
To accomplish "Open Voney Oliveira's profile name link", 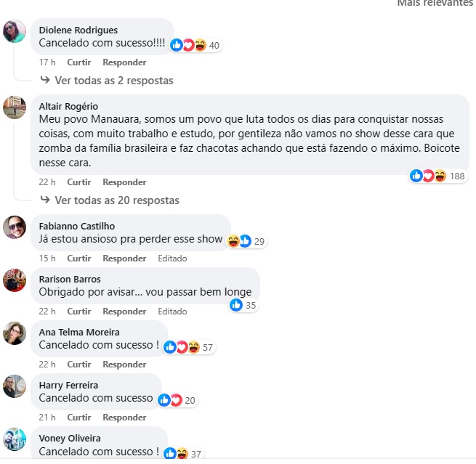I will (70, 439).
